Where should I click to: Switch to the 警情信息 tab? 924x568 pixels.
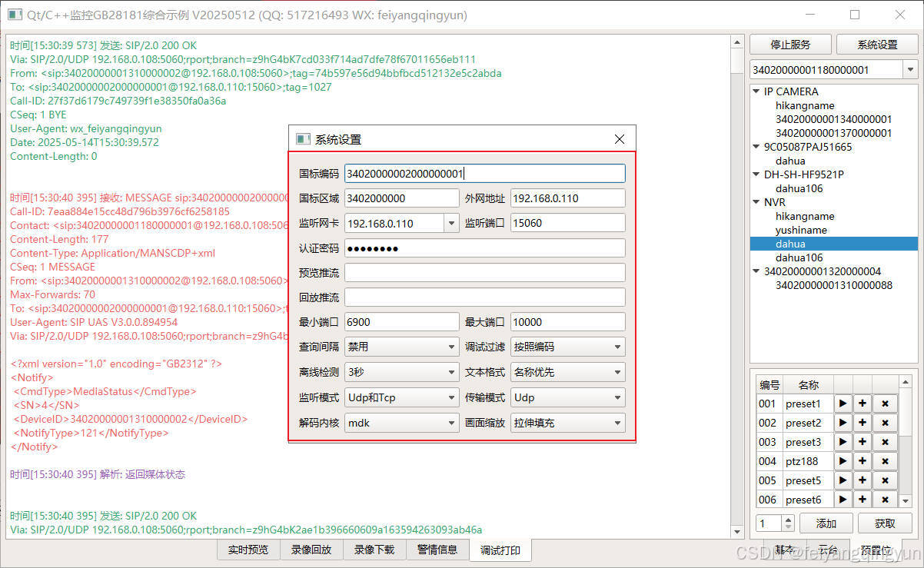(437, 550)
